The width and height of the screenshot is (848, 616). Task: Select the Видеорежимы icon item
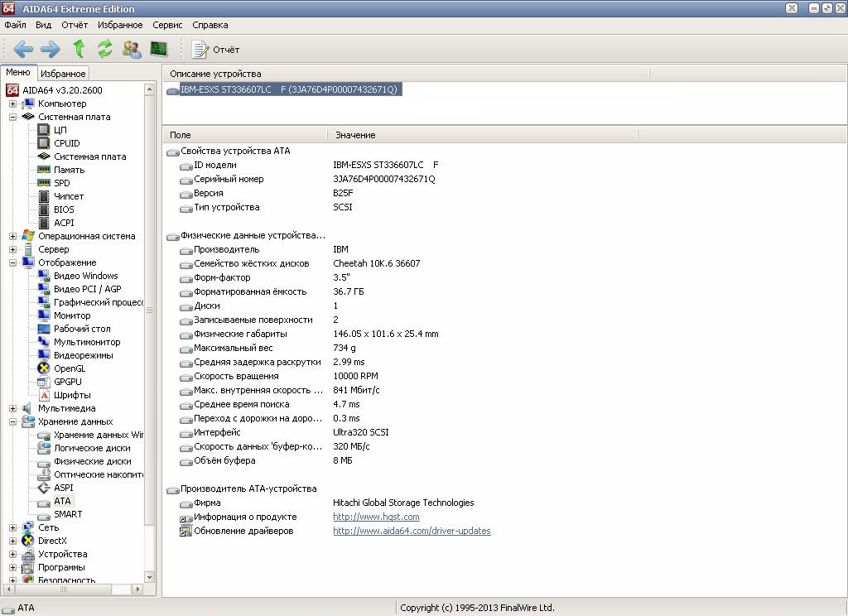click(44, 355)
